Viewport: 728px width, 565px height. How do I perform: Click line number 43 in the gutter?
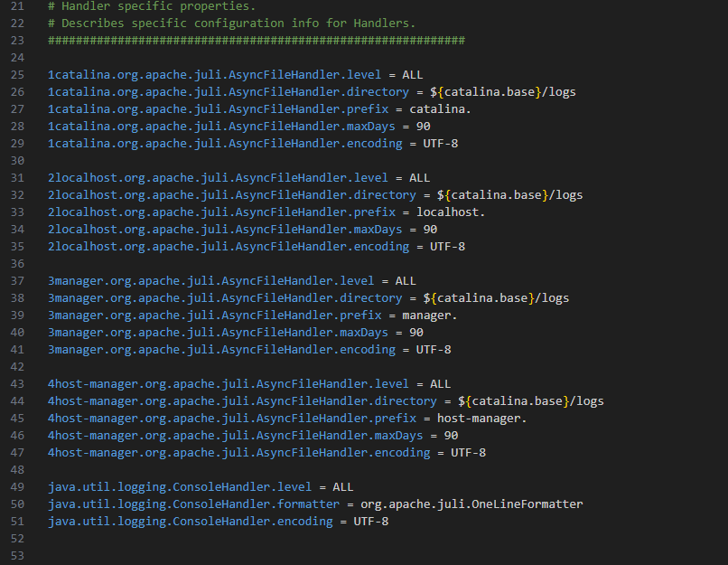click(x=17, y=384)
